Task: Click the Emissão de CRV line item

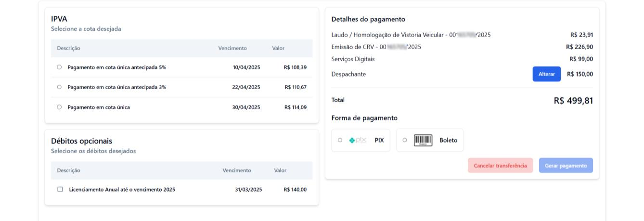Action: click(x=376, y=47)
